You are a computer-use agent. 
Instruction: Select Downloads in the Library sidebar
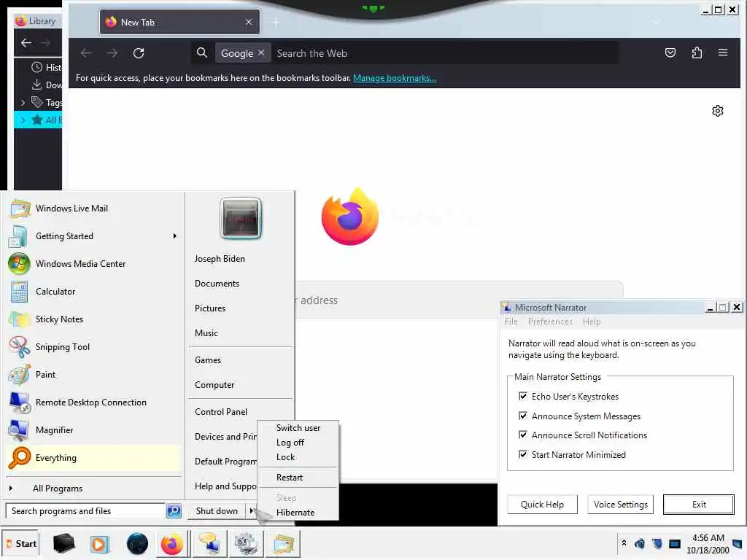[x=46, y=85]
